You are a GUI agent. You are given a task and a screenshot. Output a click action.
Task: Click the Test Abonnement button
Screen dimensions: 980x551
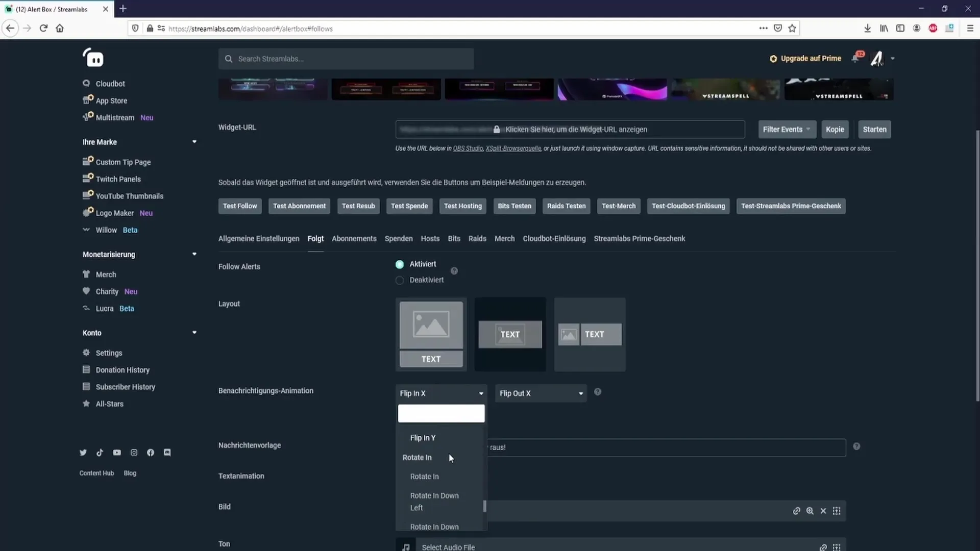[x=299, y=206]
